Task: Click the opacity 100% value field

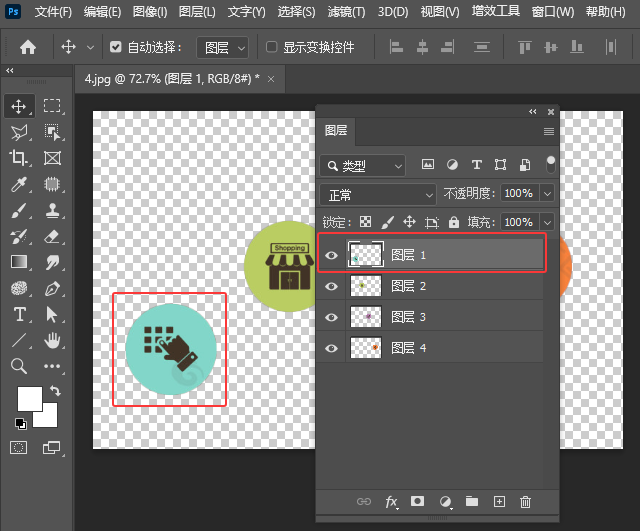Action: [520, 193]
